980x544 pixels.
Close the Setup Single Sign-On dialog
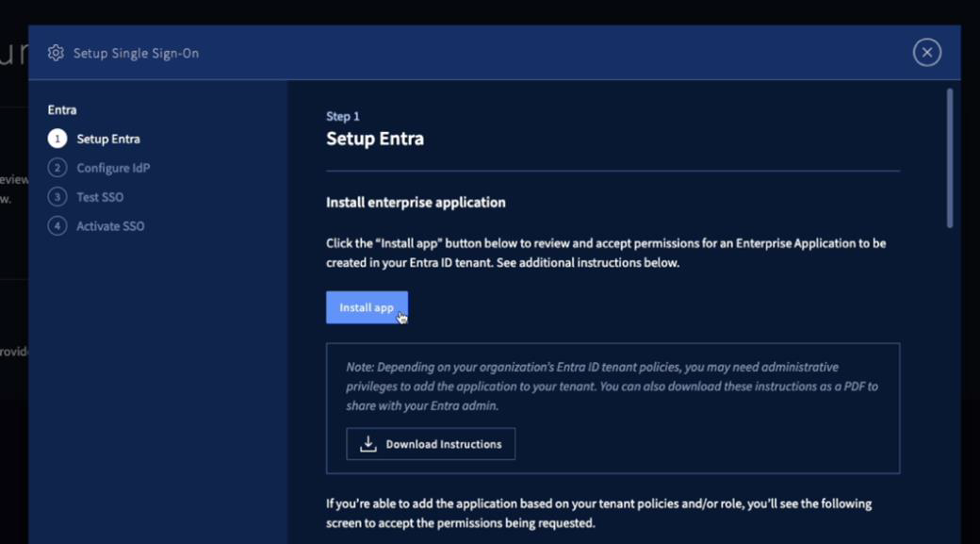tap(927, 53)
